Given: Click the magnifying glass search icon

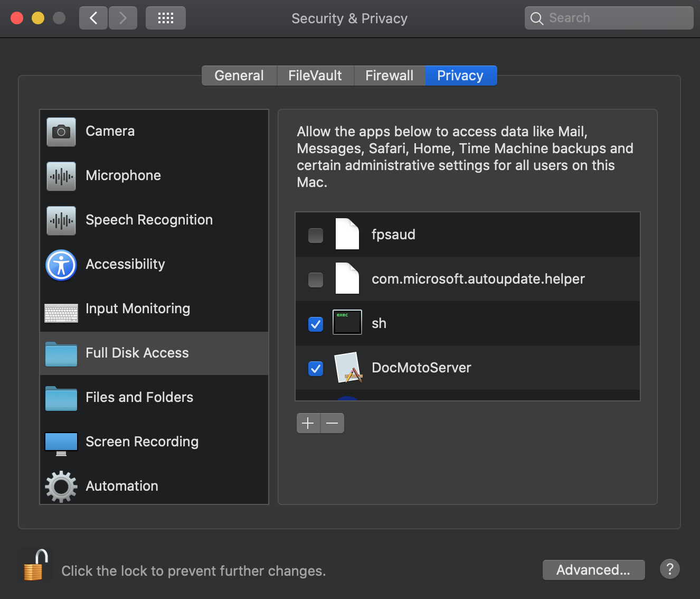Looking at the screenshot, I should coord(537,18).
